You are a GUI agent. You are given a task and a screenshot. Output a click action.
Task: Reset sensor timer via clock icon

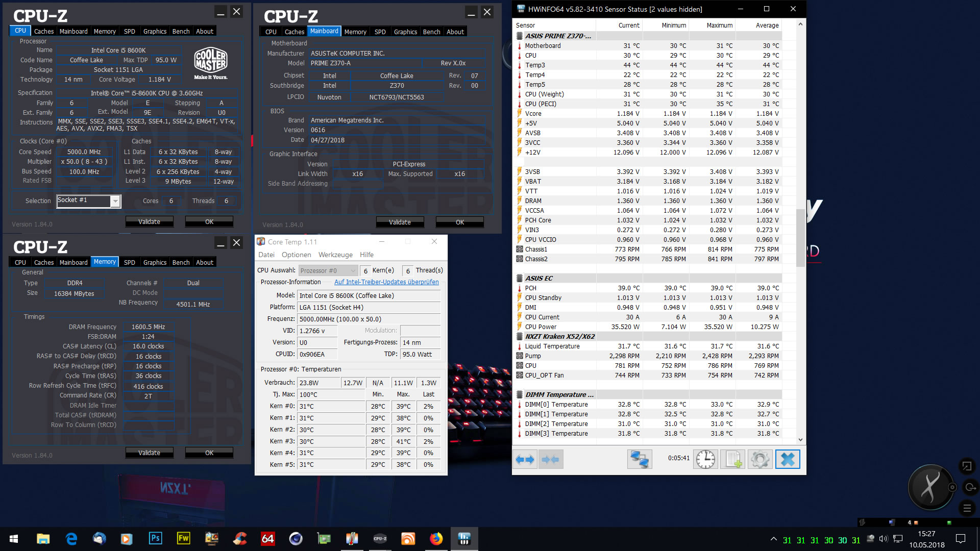[705, 460]
